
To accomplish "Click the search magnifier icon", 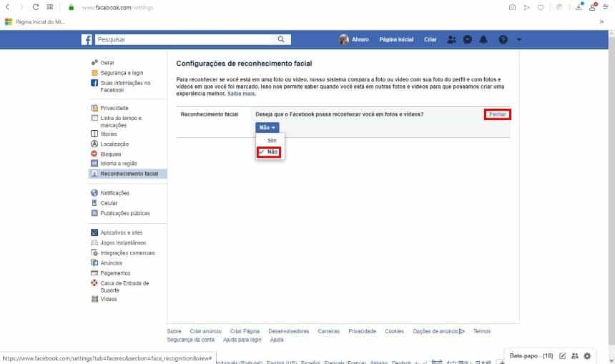I will [281, 39].
